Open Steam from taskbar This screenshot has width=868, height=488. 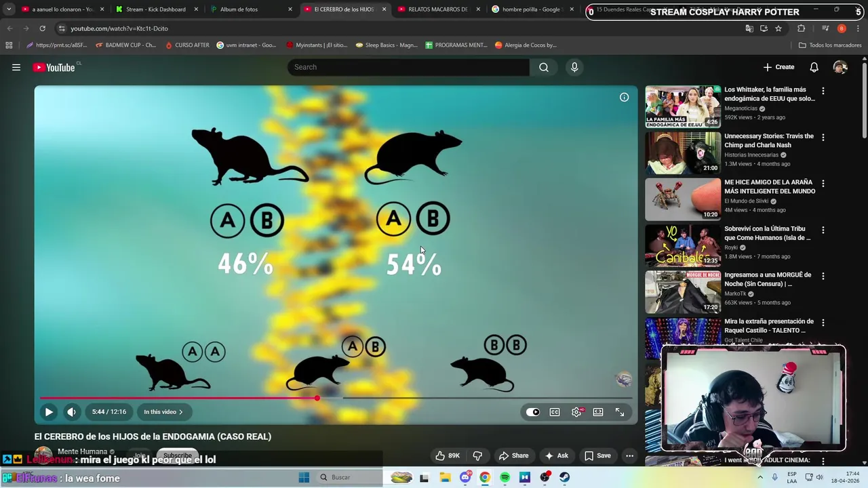564,477
